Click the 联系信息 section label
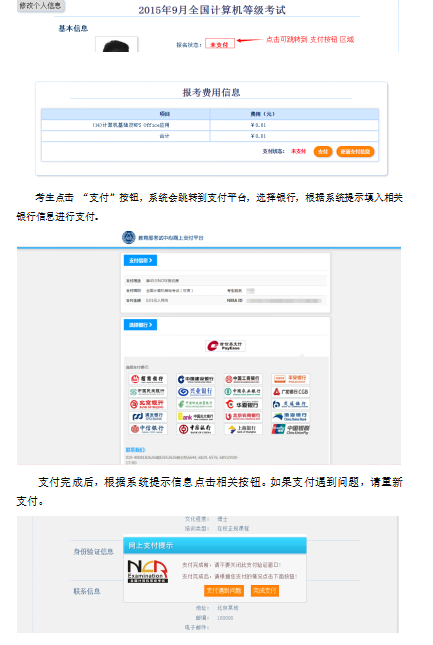This screenshot has height=645, width=433. point(87,591)
